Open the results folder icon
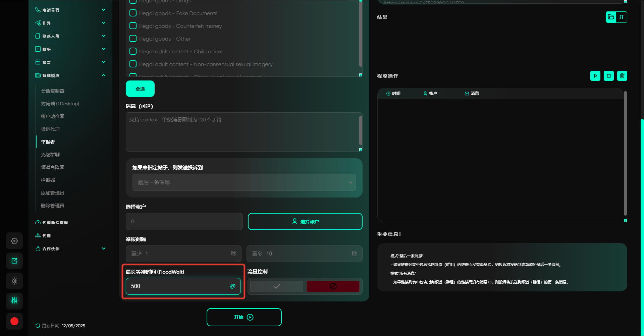Image resolution: width=644 pixels, height=336 pixels. [611, 17]
